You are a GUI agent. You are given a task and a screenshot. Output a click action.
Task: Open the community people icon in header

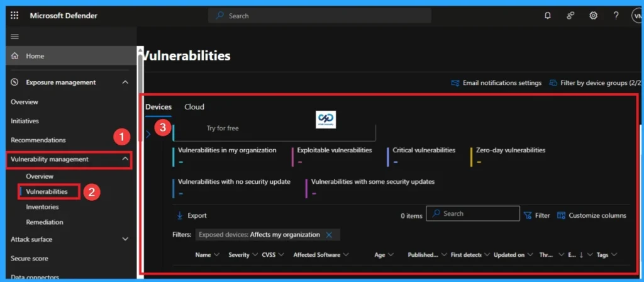point(570,16)
